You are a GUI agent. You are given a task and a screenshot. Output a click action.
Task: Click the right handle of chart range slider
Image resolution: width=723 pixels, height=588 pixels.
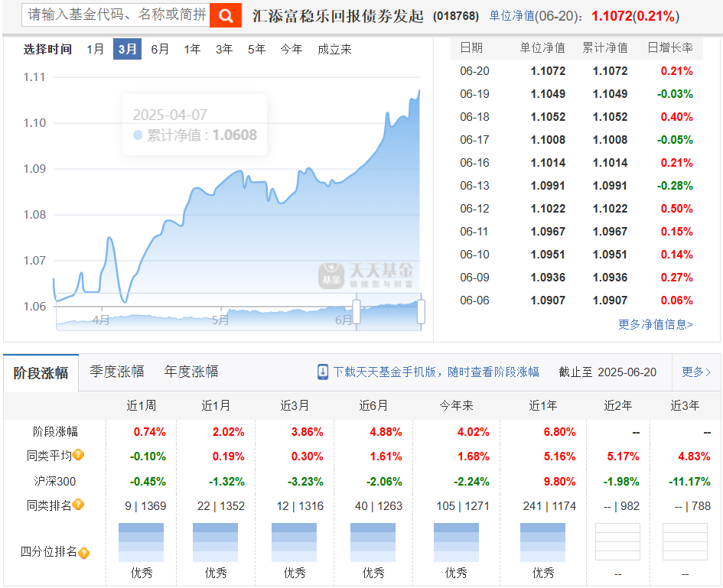[421, 312]
